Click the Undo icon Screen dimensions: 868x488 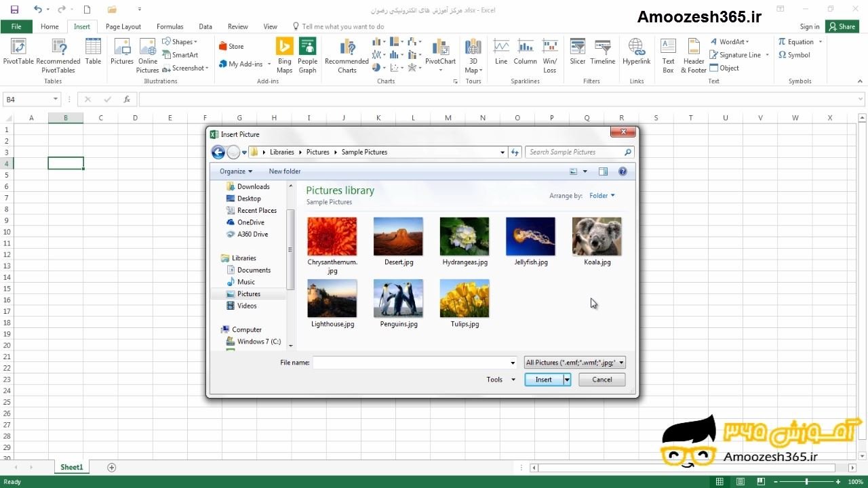38,9
